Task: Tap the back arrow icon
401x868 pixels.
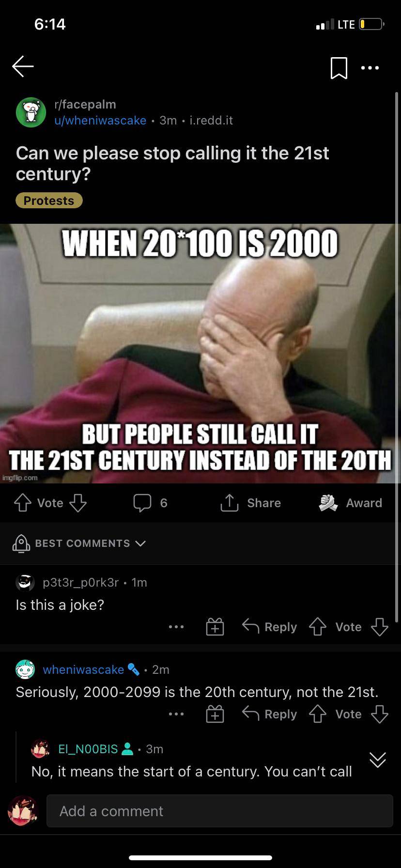Action: click(23, 66)
